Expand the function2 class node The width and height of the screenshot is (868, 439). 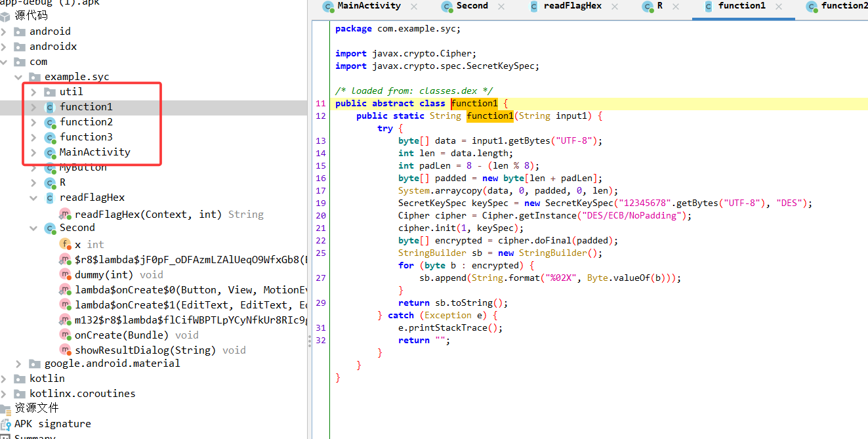click(33, 122)
